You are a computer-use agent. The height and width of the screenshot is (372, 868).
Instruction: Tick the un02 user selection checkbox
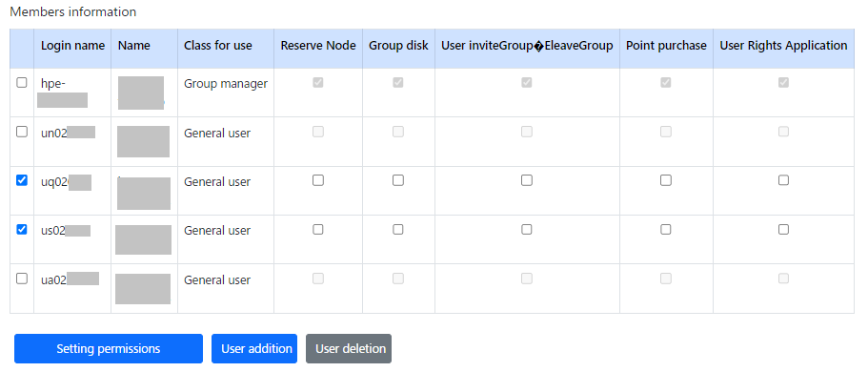click(x=22, y=132)
